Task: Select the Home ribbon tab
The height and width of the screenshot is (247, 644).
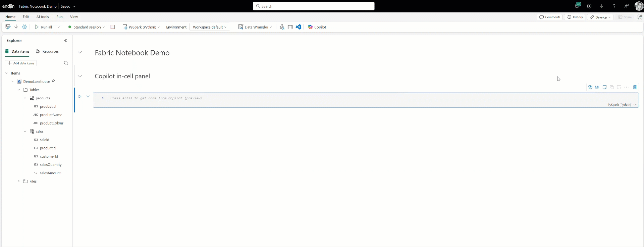Action: 10,17
